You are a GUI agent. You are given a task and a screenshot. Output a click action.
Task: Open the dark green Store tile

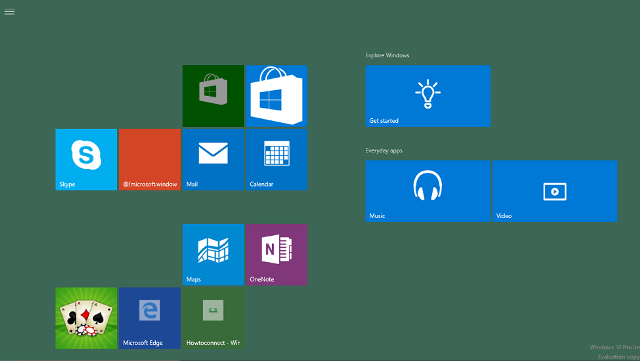pos(213,96)
